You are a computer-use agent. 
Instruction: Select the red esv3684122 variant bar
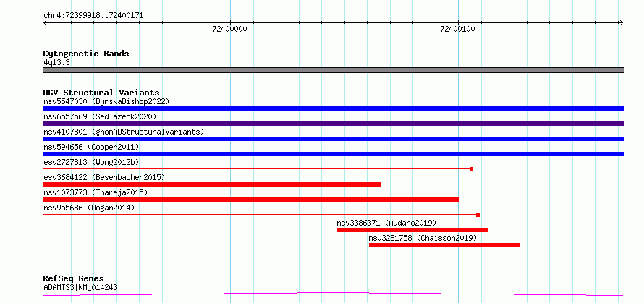coord(212,184)
